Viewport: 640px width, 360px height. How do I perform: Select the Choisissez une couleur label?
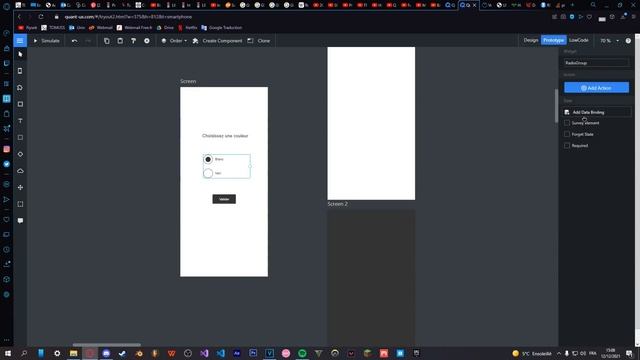click(225, 136)
